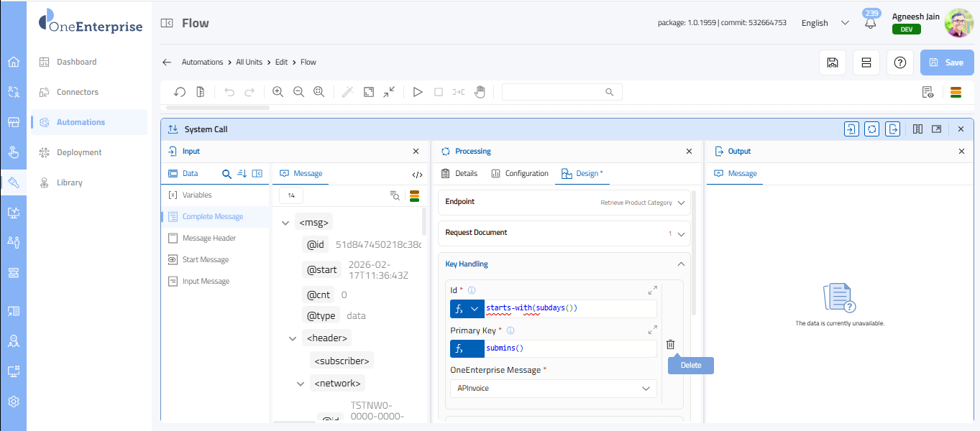Viewport: 980px width, 431px height.
Task: Click the Run flow play icon
Action: point(417,92)
